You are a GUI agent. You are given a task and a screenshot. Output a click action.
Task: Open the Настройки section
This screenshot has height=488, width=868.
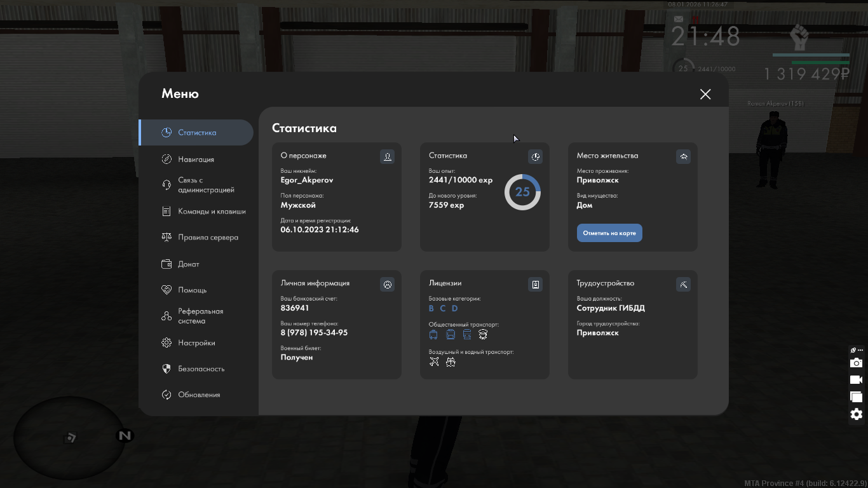(196, 342)
